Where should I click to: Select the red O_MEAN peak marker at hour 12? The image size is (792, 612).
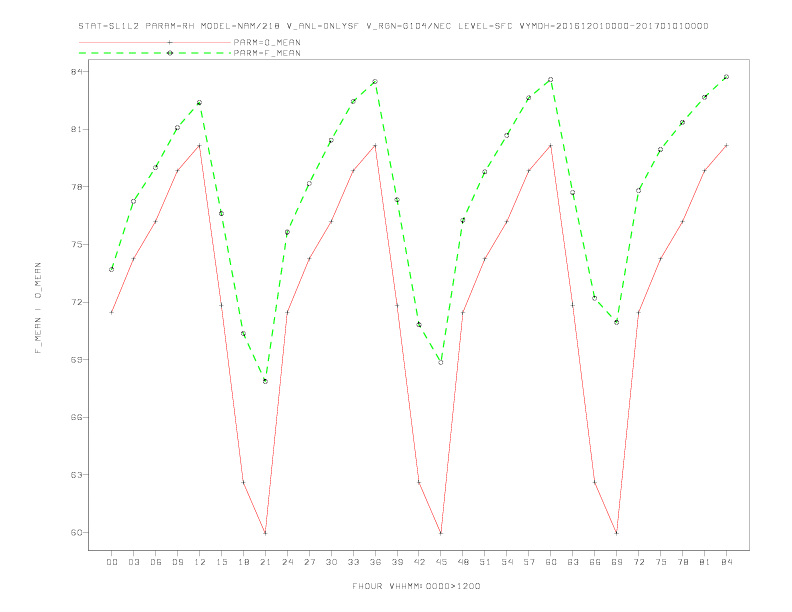tap(200, 145)
